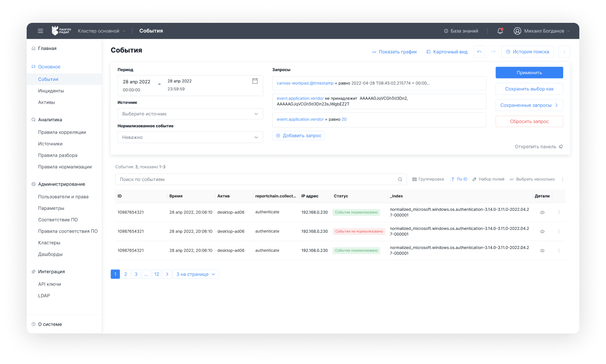Screen dimensions: 606x364
Task: Unpin panel via Открепить панель
Action: (x=538, y=147)
